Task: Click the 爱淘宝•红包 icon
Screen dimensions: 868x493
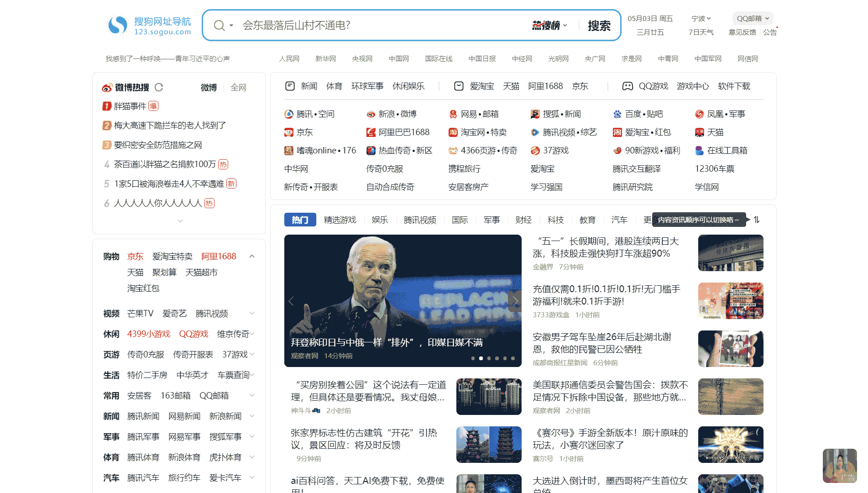Action: point(617,132)
